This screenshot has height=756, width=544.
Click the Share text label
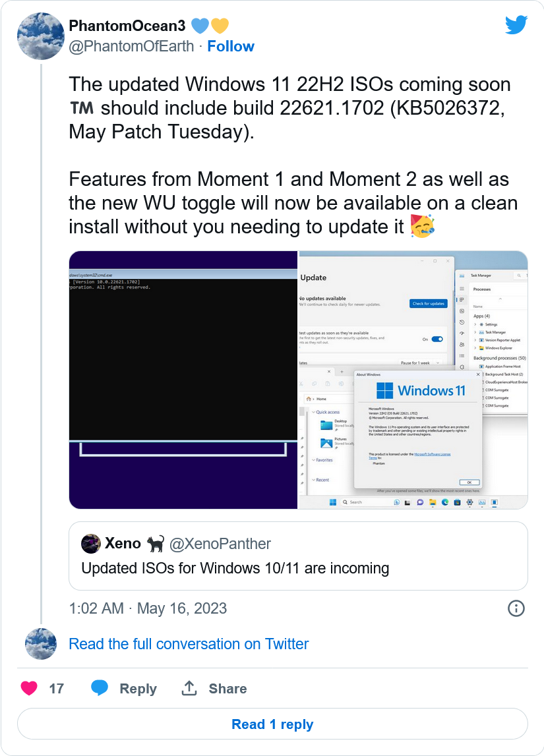pyautogui.click(x=227, y=689)
